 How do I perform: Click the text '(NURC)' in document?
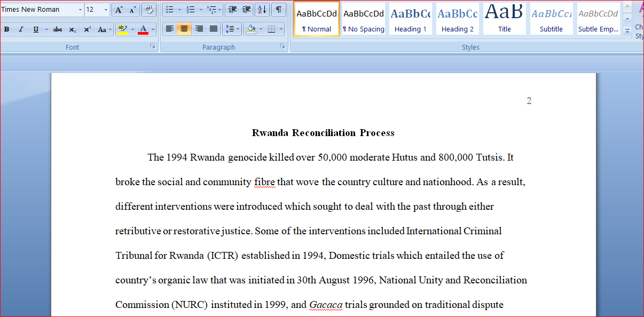190,305
